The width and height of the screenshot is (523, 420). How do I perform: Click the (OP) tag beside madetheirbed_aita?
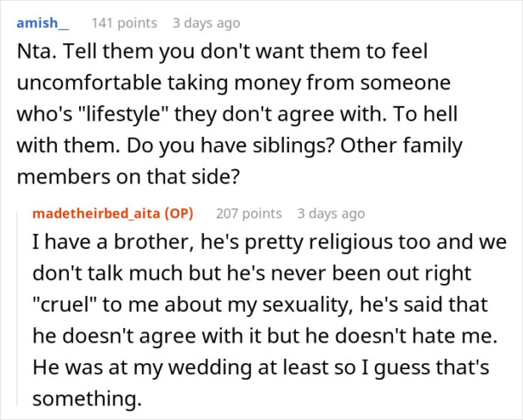point(179,213)
